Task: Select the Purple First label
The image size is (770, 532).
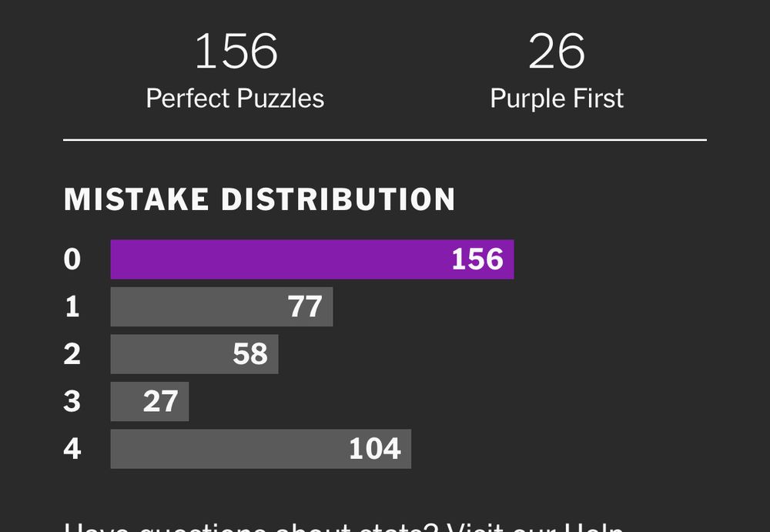Action: (x=557, y=99)
